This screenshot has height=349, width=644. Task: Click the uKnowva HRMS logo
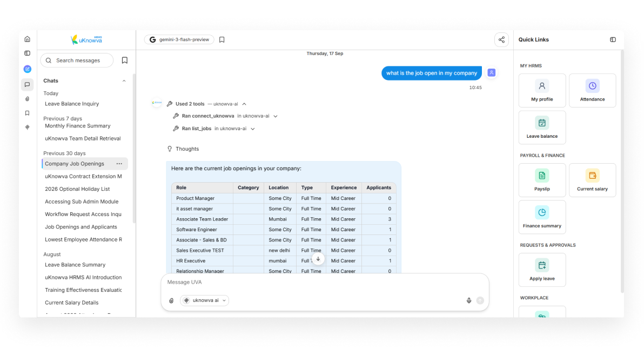(86, 40)
